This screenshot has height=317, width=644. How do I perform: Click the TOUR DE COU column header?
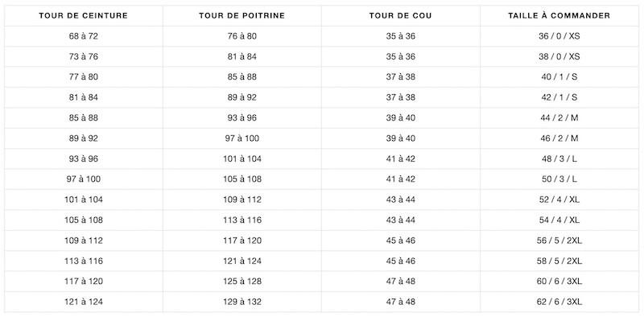point(400,16)
